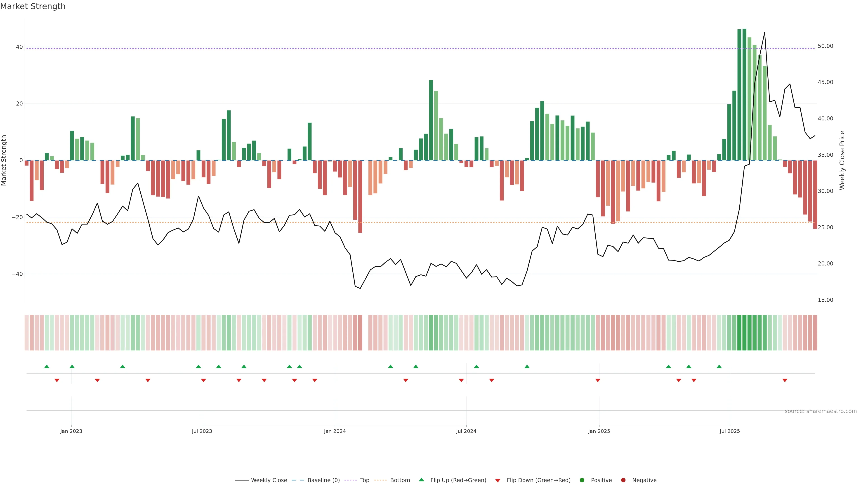The height and width of the screenshot is (488, 868).
Task: Click the Flip Down red triangle legend icon
Action: point(498,480)
